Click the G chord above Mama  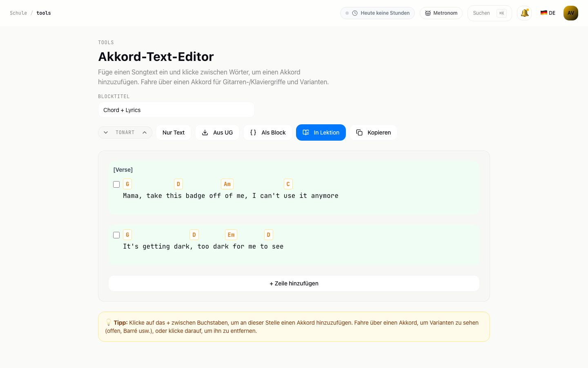127,184
